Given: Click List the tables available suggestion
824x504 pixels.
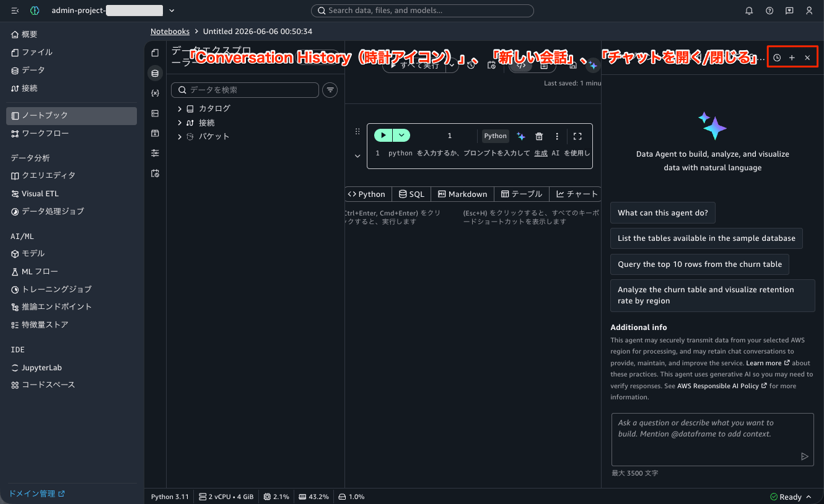Looking at the screenshot, I should pos(706,238).
